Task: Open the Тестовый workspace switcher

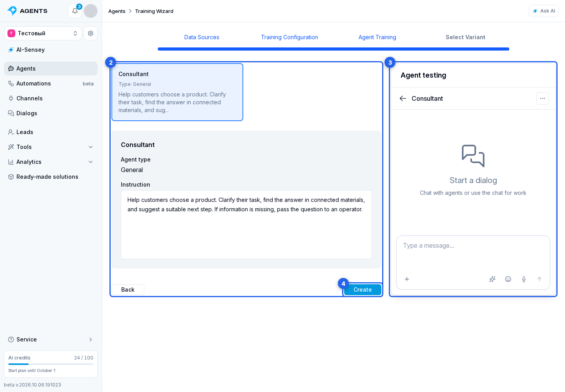Action: (43, 33)
